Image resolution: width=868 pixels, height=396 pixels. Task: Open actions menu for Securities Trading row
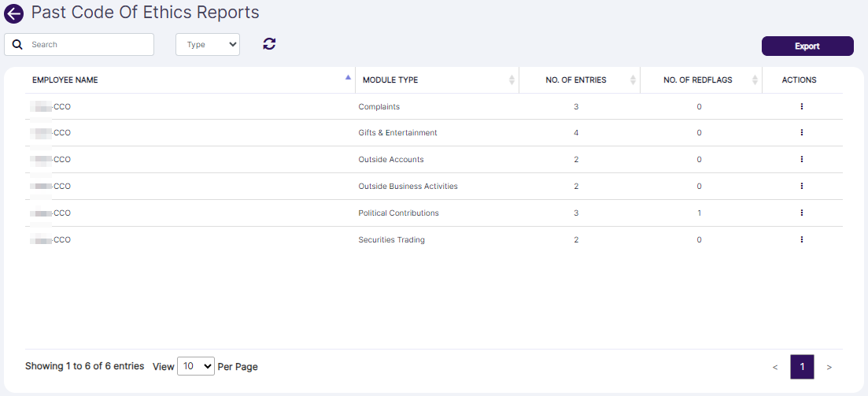click(x=801, y=239)
